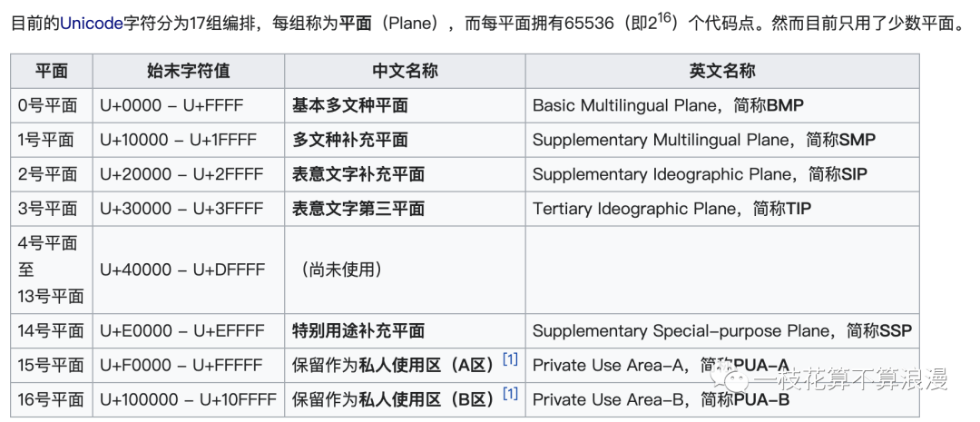
Task: Click the U+100000 – U+10FFFF cell
Action: coord(189,399)
